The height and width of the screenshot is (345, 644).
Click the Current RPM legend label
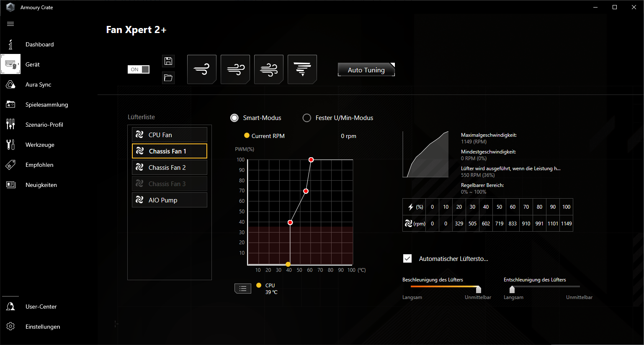point(268,136)
